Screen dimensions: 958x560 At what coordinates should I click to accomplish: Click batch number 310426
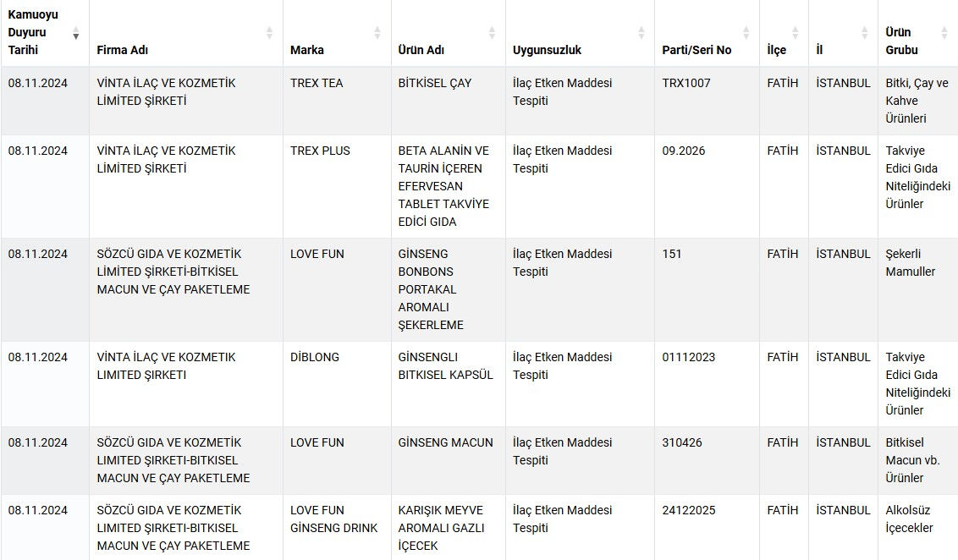(683, 442)
